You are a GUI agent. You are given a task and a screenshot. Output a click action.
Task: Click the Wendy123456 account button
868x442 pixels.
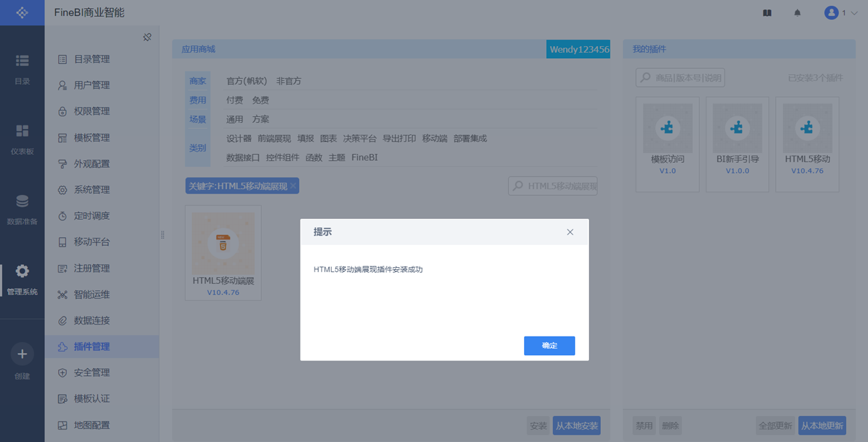click(x=578, y=49)
